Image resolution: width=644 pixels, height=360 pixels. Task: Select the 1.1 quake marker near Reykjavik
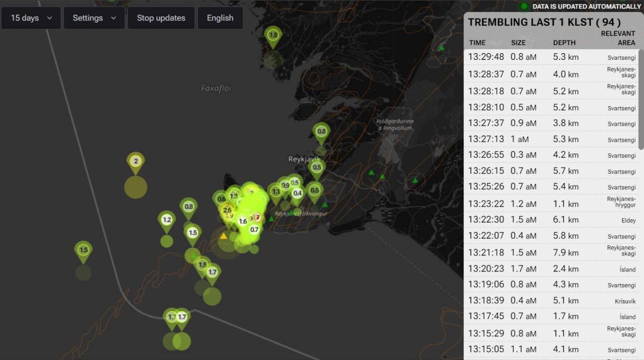coord(276,193)
